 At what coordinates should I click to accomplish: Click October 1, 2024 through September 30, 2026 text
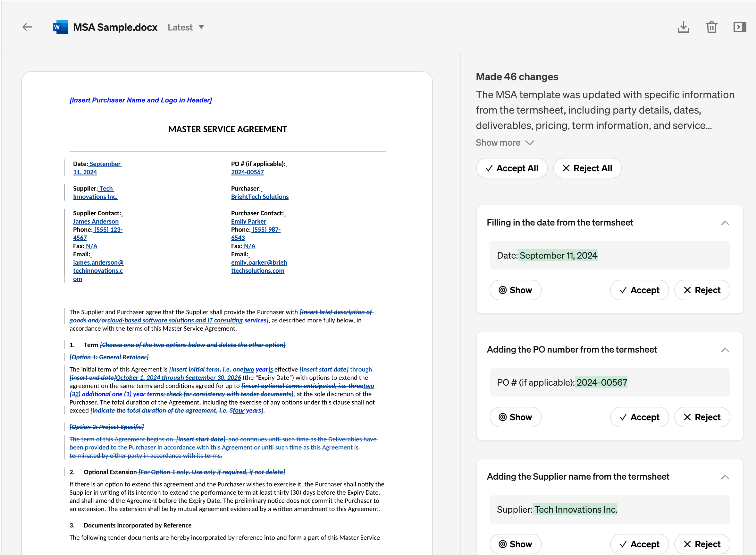click(x=178, y=378)
